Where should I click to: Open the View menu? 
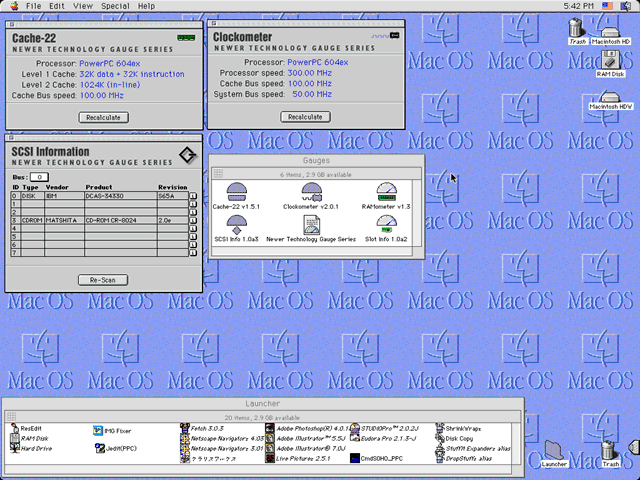pos(83,6)
